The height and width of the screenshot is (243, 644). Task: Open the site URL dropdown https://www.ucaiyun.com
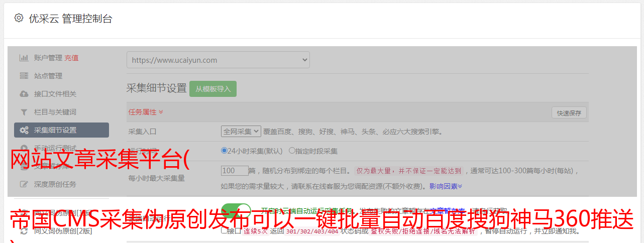click(218, 60)
